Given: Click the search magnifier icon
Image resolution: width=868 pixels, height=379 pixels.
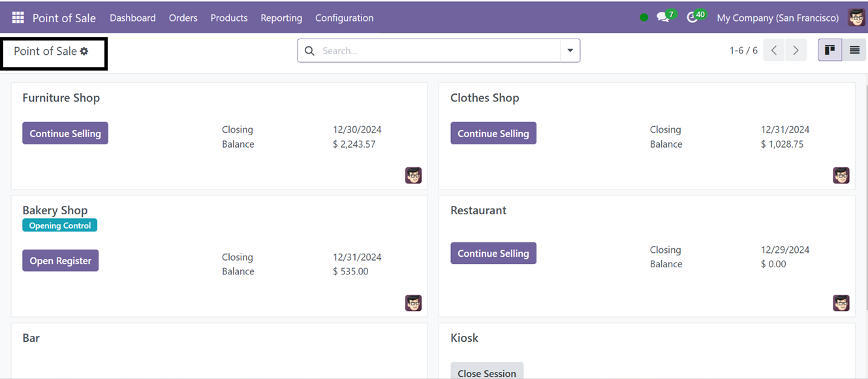Looking at the screenshot, I should click(309, 51).
